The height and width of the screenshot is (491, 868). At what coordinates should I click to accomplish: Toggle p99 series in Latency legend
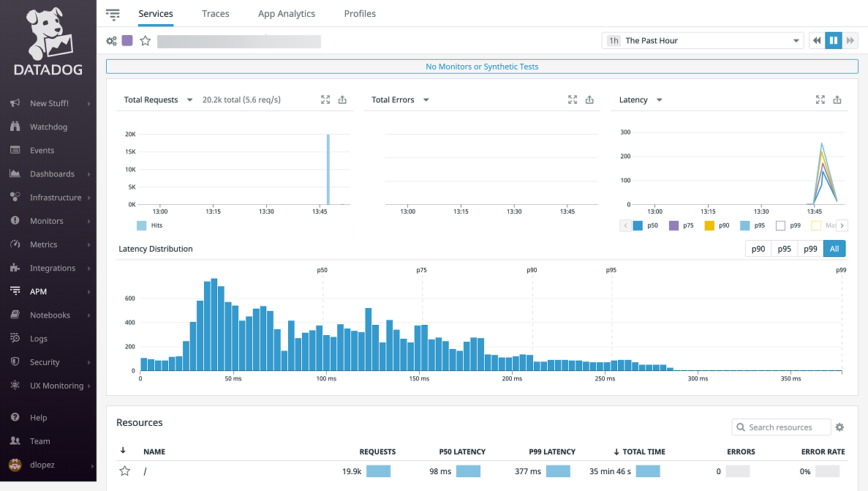click(x=788, y=225)
